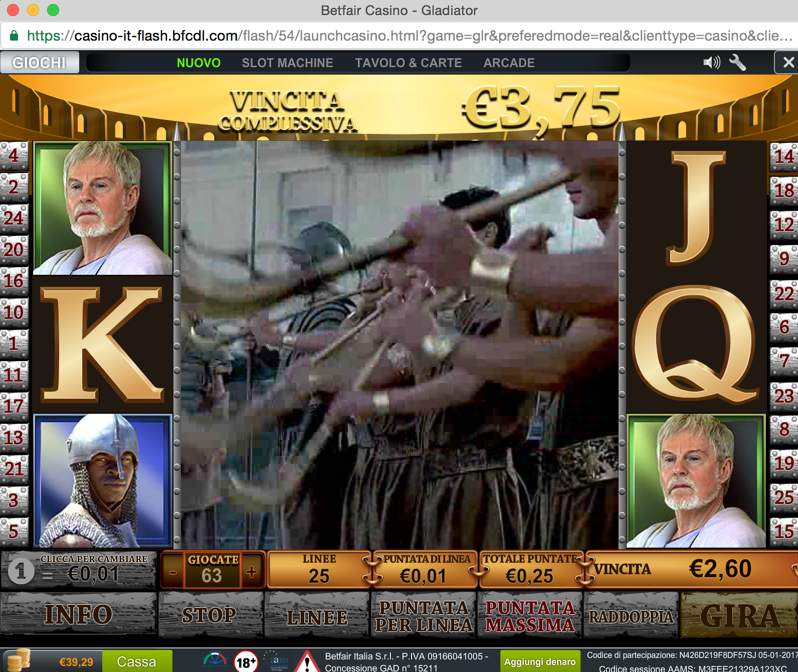The width and height of the screenshot is (798, 672).
Task: Click the bonus video in center reels
Action: [400, 344]
